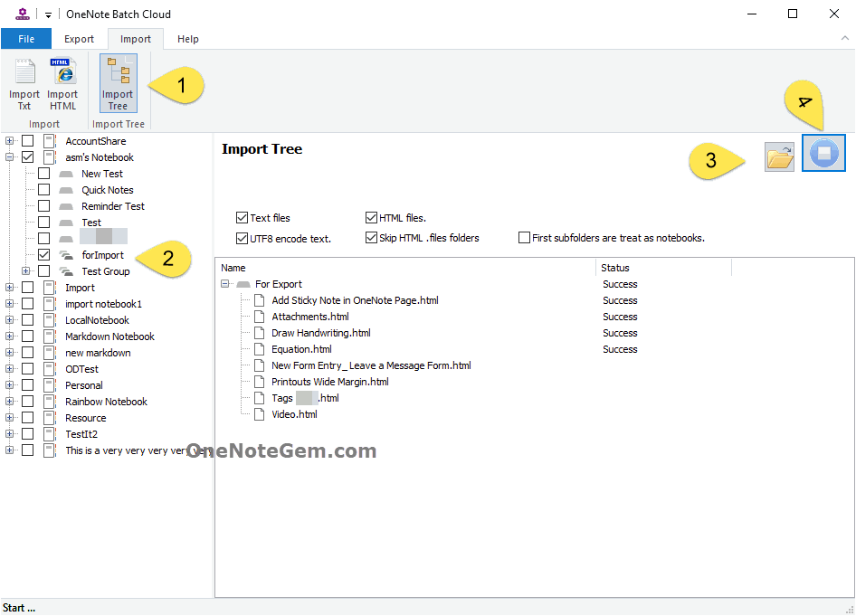Check the AccountShare notebook checkbox
The height and width of the screenshot is (616, 856).
pyautogui.click(x=27, y=141)
